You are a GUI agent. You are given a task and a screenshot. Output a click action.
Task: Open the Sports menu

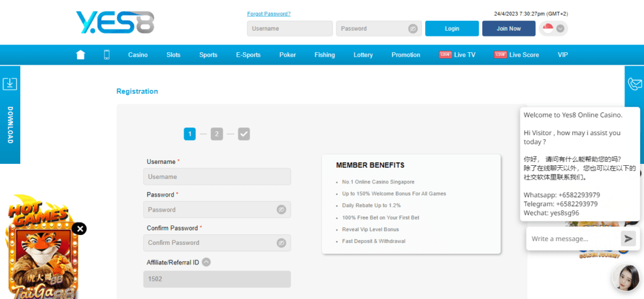point(208,55)
